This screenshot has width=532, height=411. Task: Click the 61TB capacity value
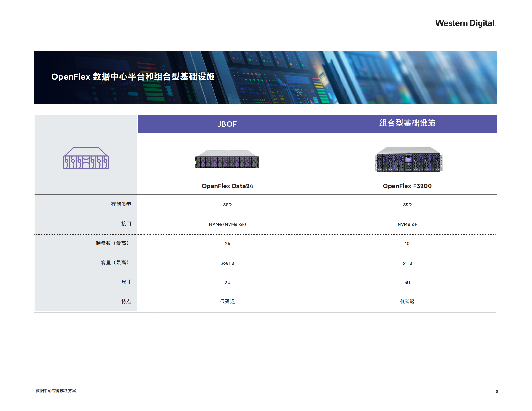point(407,263)
